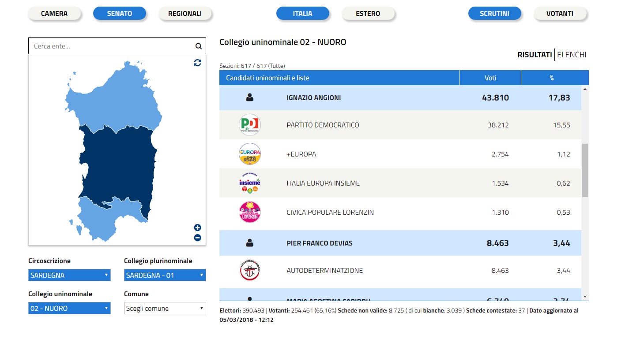The image size is (644, 350).
Task: Click the Partito Democratico logo
Action: coord(249,125)
